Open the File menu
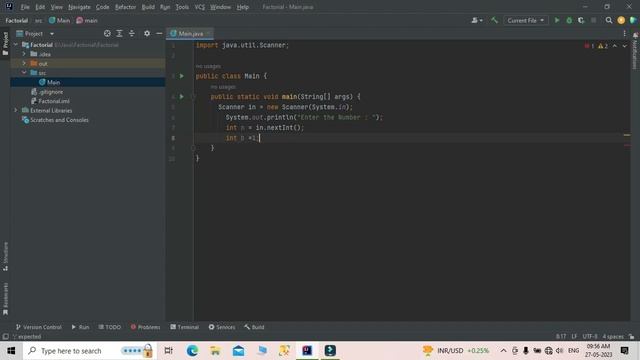This screenshot has width=640, height=360. pos(25,7)
